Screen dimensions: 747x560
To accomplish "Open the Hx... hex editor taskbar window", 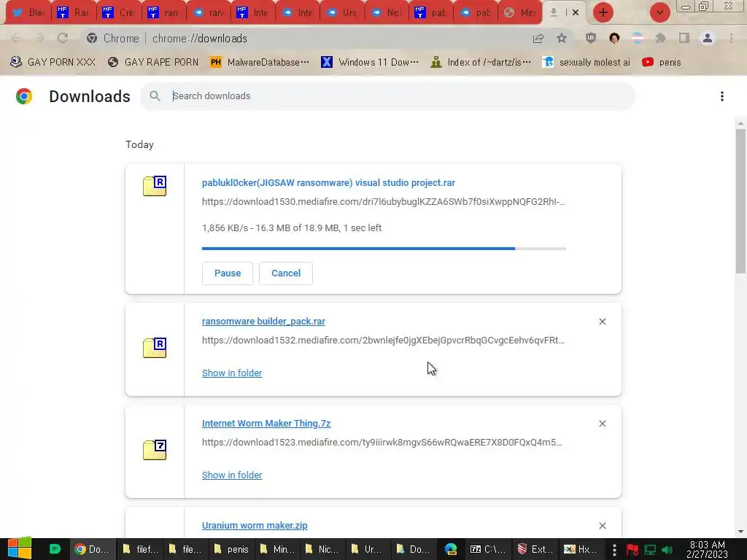I will pos(580,549).
